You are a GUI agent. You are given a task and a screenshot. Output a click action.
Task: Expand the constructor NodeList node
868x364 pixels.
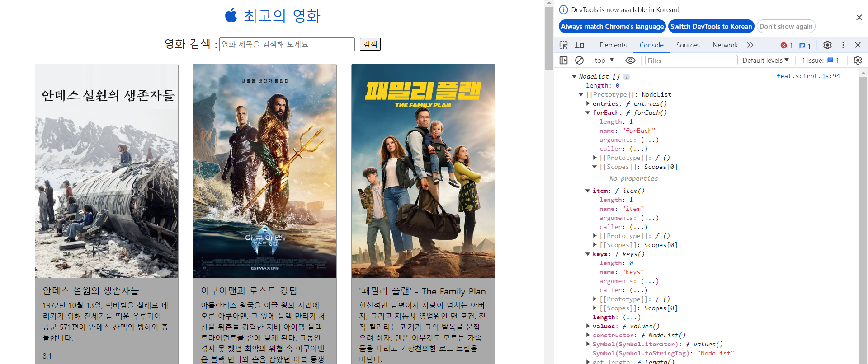click(x=588, y=335)
